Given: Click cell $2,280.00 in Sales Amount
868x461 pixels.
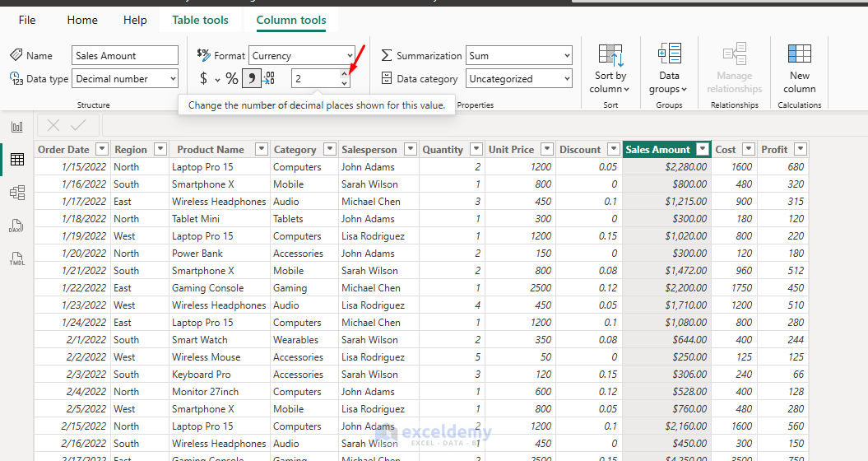Looking at the screenshot, I should (666, 167).
